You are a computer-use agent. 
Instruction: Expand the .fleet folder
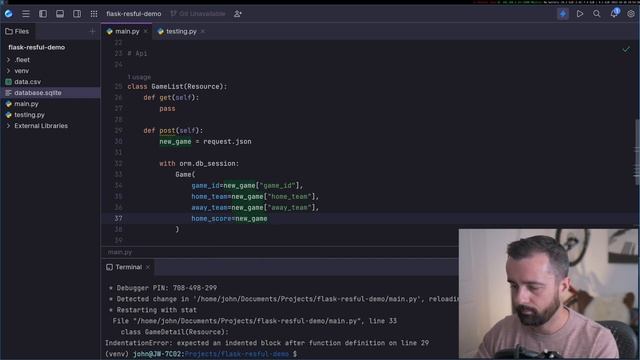(8, 60)
